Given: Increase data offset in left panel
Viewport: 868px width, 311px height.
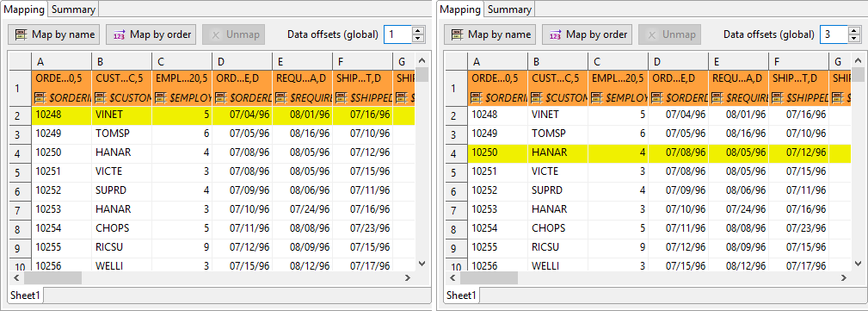Looking at the screenshot, I should (x=418, y=30).
